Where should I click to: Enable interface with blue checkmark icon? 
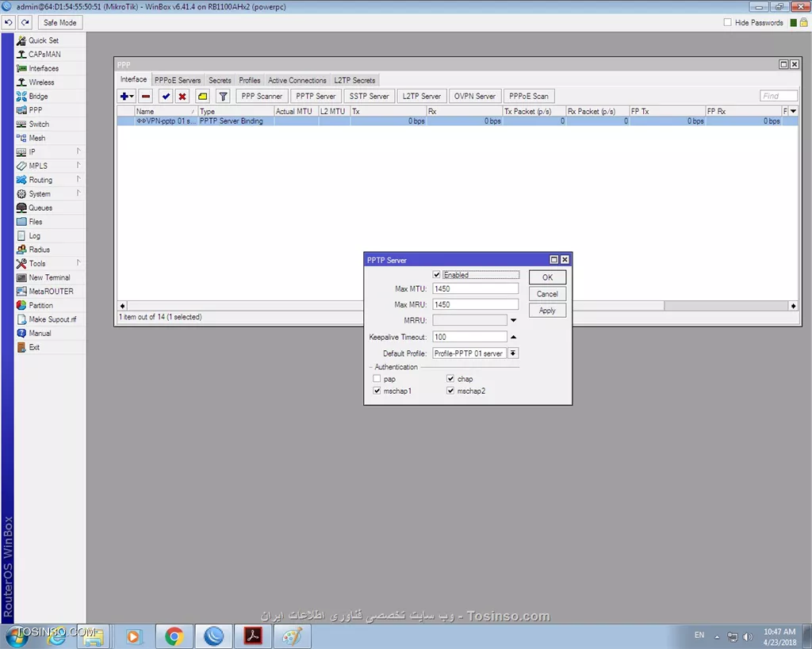click(x=166, y=96)
